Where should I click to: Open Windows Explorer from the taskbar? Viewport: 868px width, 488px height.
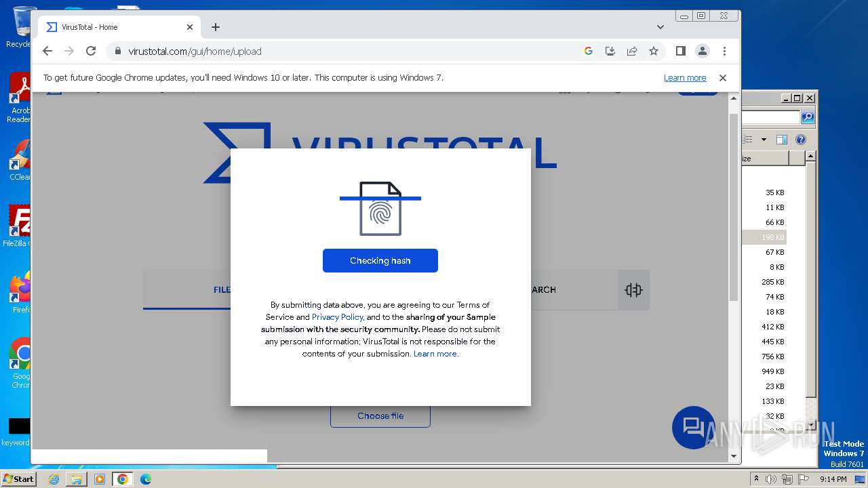coord(77,479)
